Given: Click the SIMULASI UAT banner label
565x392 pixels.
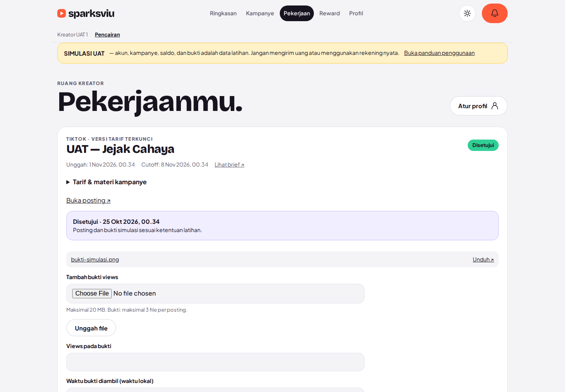Looking at the screenshot, I should (84, 53).
